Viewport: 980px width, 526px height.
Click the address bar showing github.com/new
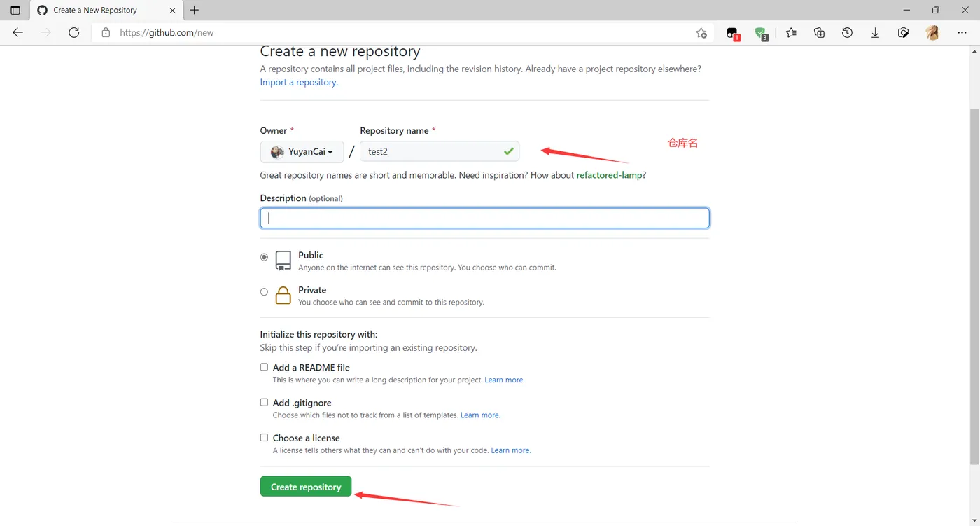pyautogui.click(x=402, y=33)
